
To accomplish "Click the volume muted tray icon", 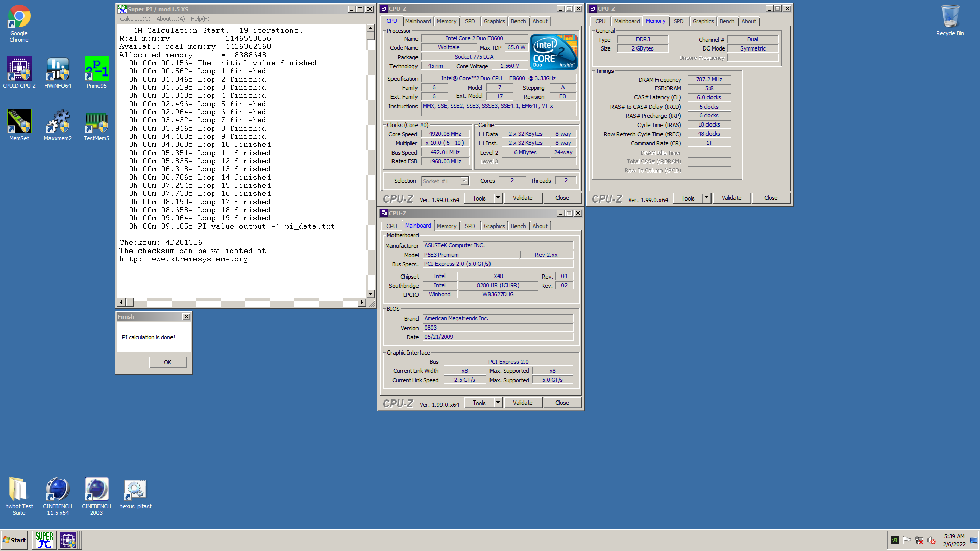I will 932,540.
